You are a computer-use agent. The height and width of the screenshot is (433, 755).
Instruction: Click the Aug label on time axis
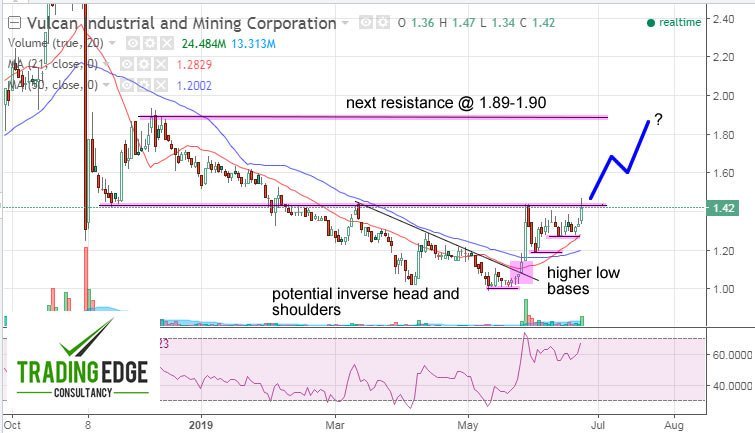(x=674, y=425)
